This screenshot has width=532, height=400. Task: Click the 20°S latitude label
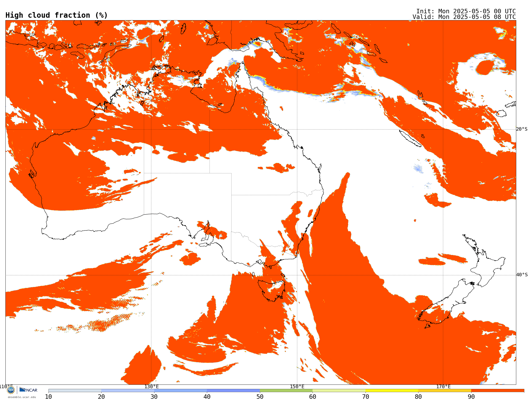(522, 129)
